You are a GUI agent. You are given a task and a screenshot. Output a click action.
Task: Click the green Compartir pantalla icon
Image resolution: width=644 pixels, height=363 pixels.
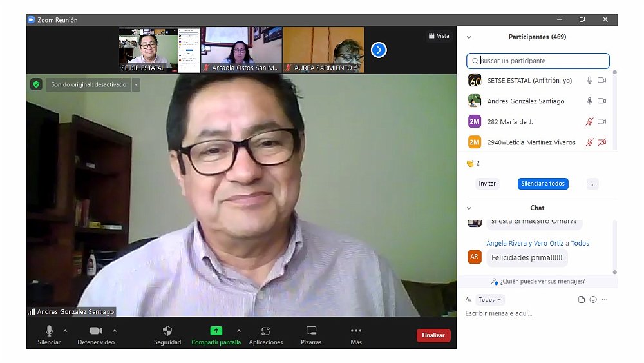216,331
